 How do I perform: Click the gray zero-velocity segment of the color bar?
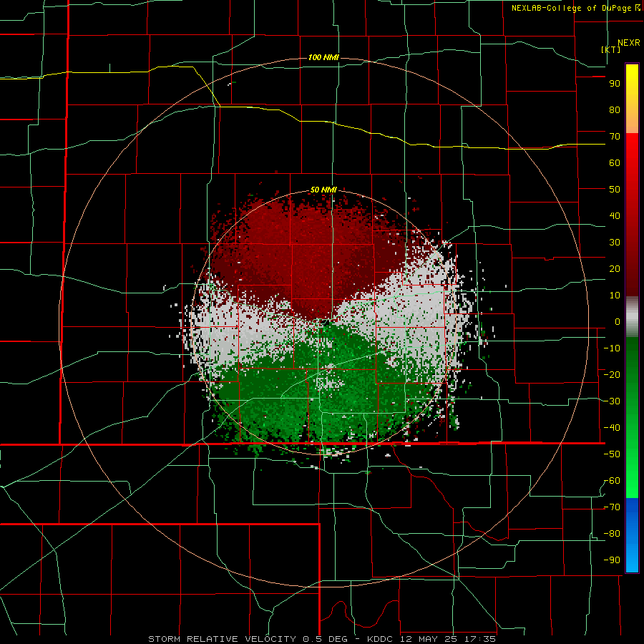tap(632, 317)
